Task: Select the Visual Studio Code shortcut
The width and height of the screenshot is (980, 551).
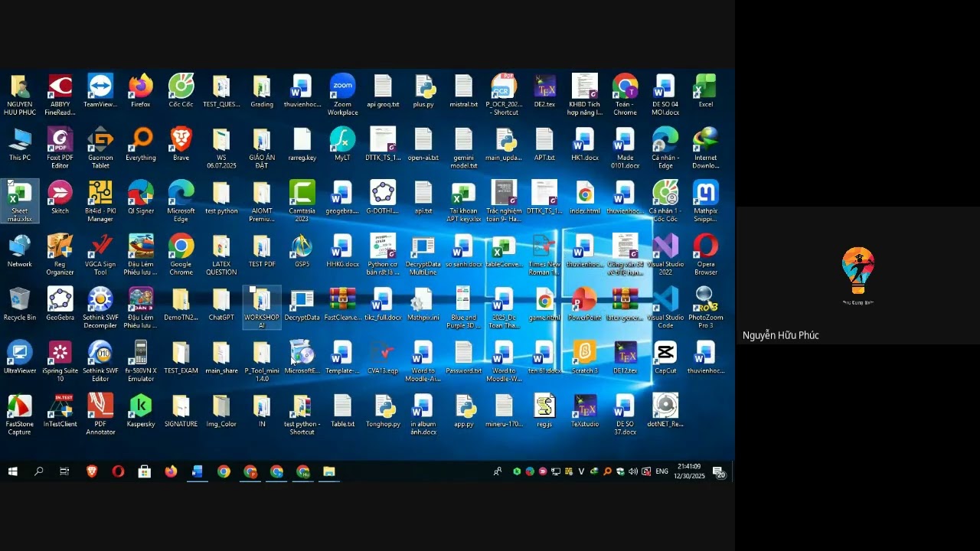Action: [665, 308]
